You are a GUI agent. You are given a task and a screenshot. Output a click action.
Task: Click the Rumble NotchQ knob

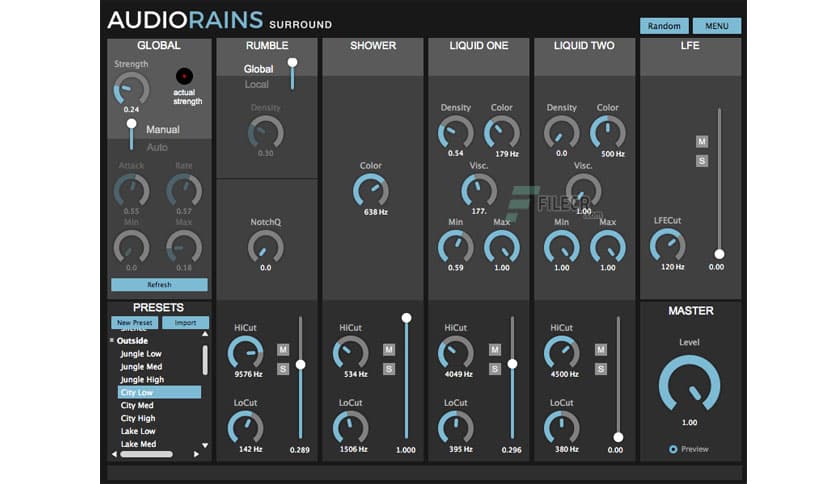[266, 247]
